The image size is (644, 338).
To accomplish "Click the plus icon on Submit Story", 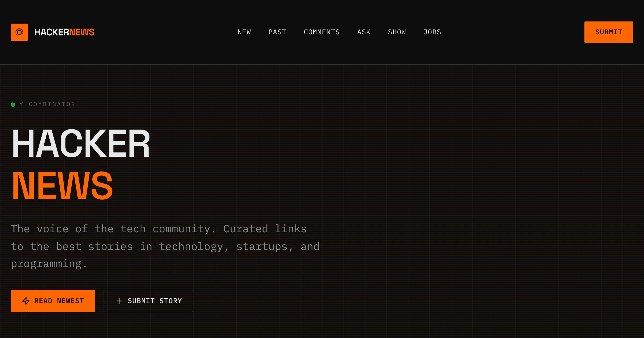I will pyautogui.click(x=119, y=301).
